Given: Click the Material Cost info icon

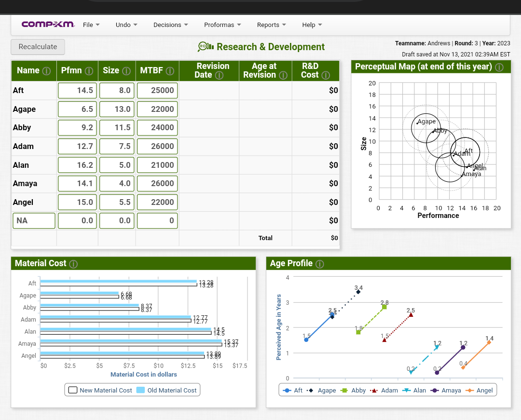Looking at the screenshot, I should tap(73, 263).
